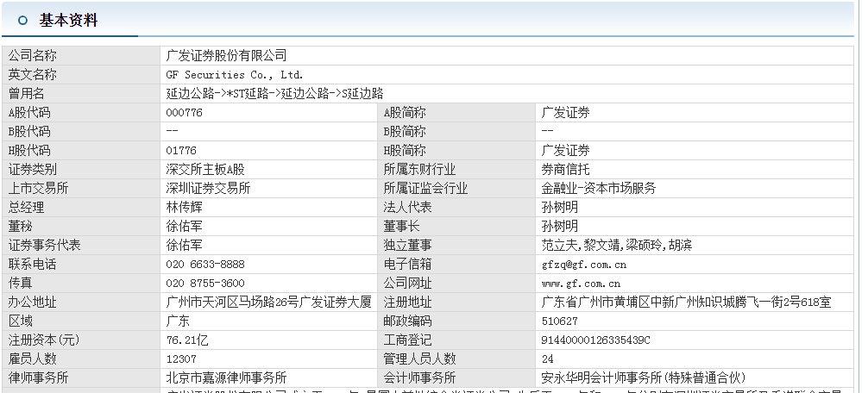Click accounting firm 安永华明会计师事务所
The height and width of the screenshot is (393, 868).
(601, 377)
